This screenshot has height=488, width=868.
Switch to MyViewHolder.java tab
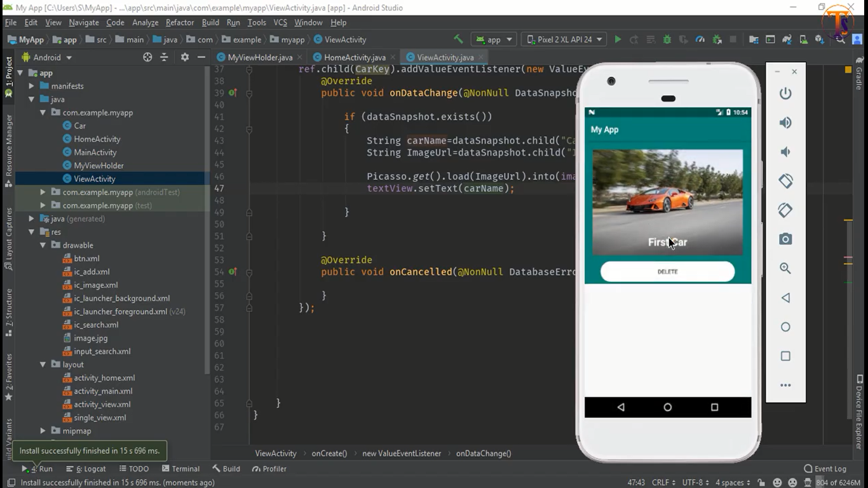click(x=260, y=57)
